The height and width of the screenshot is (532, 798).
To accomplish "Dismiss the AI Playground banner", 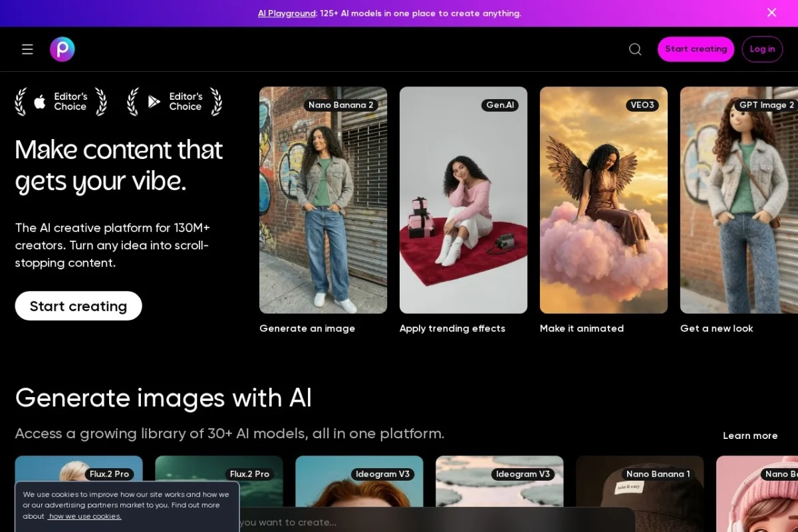I will pyautogui.click(x=771, y=13).
